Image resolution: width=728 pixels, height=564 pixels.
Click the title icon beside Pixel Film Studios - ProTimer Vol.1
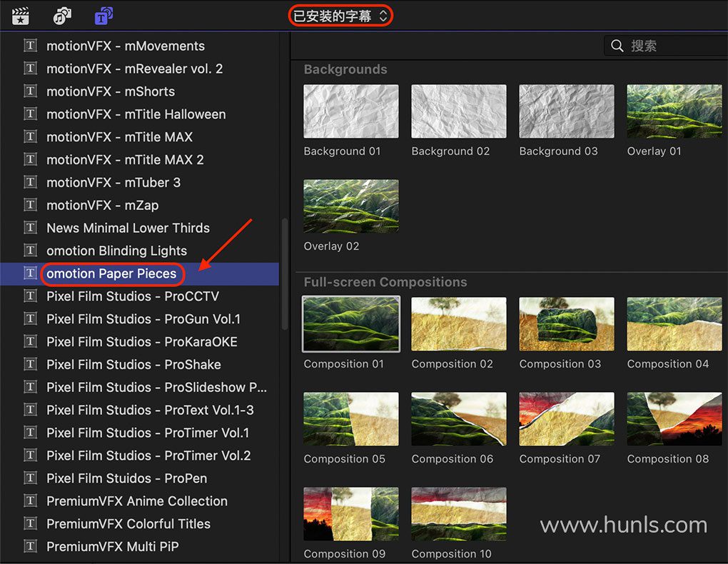pyautogui.click(x=31, y=433)
